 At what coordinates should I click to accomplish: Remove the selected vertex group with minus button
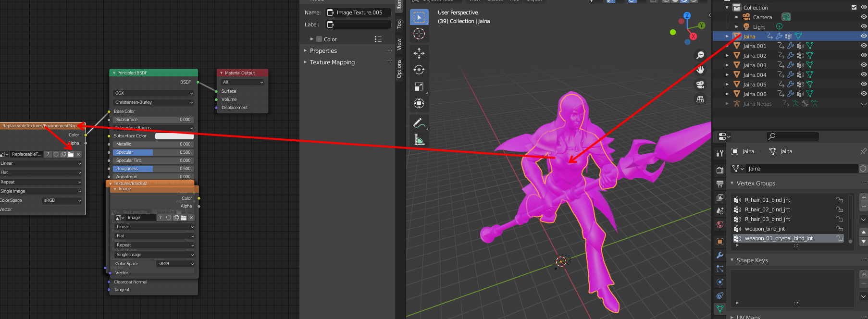coord(864,207)
